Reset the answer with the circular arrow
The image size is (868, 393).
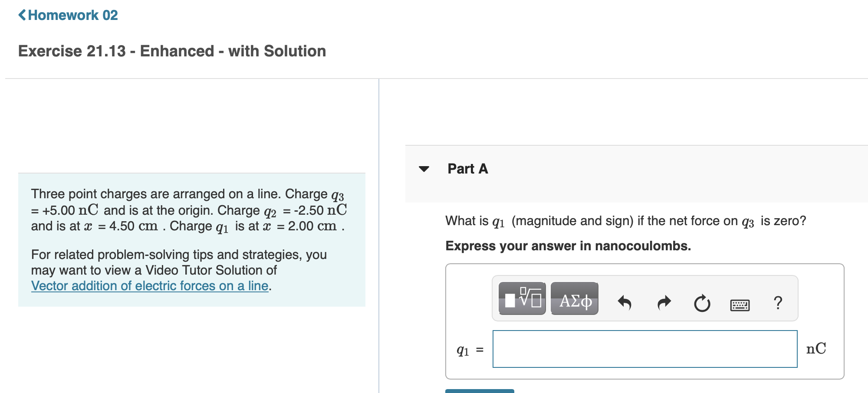(x=702, y=303)
